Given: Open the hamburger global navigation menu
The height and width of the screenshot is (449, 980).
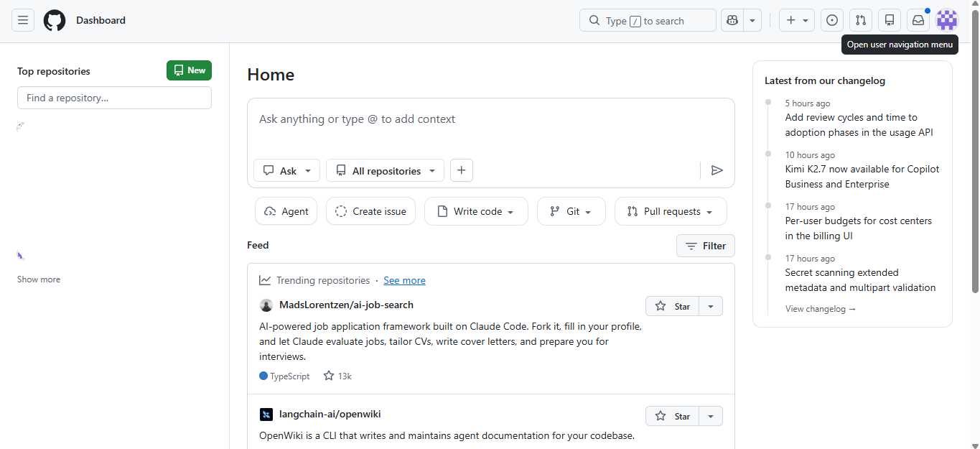Looking at the screenshot, I should point(23,20).
